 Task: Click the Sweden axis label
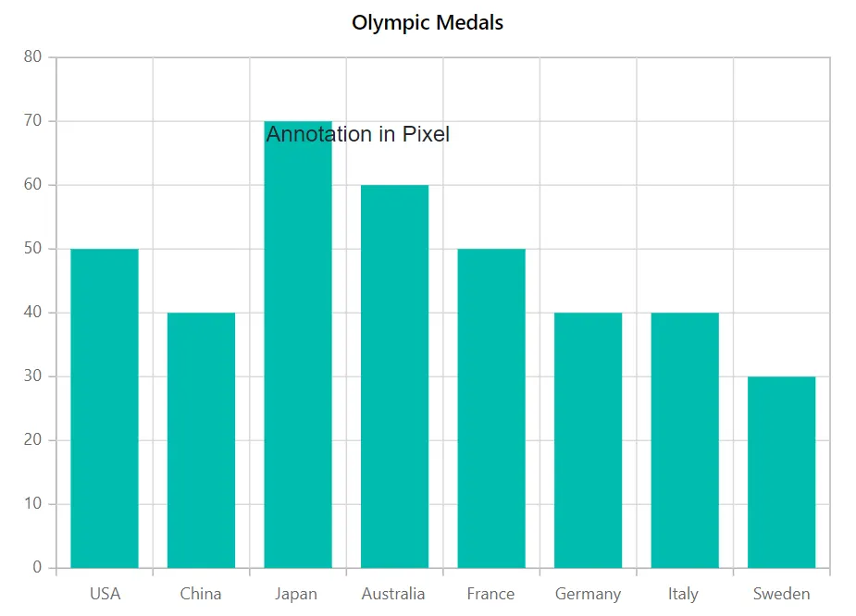click(781, 594)
